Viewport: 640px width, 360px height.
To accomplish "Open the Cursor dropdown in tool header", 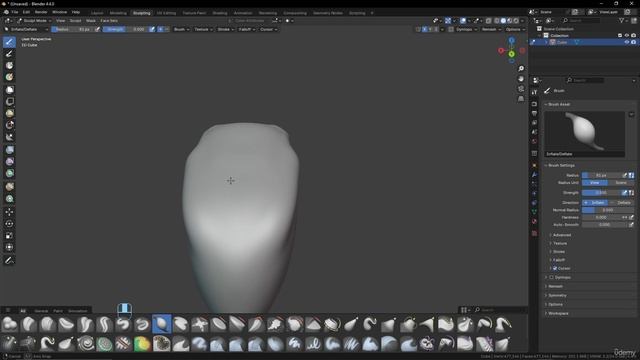I will [268, 29].
